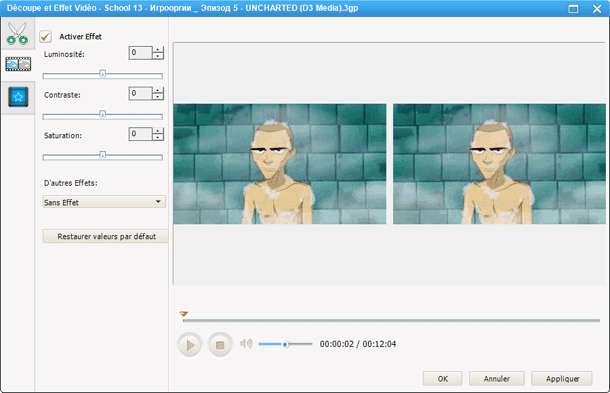This screenshot has width=610, height=393.
Task: Click the stop playback button
Action: pos(220,345)
